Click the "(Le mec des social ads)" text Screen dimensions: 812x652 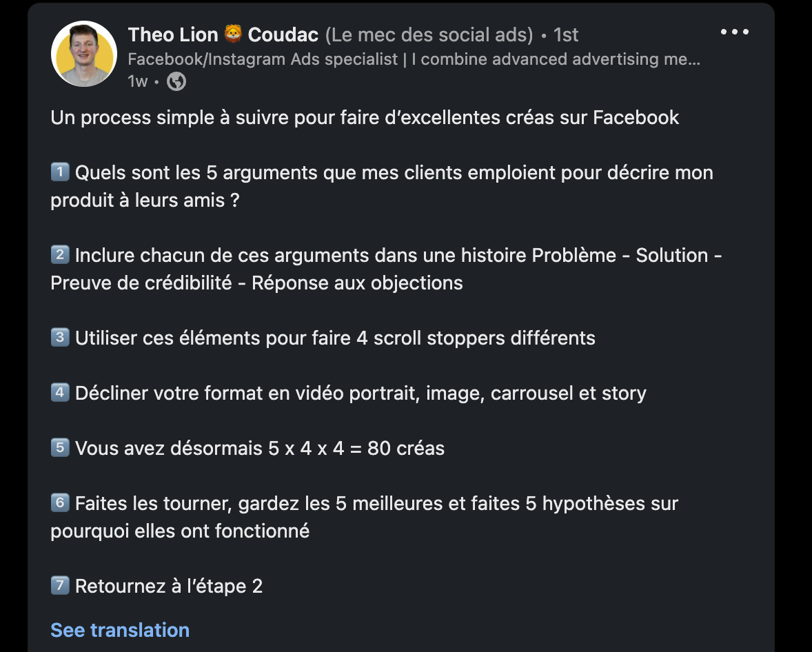(429, 34)
